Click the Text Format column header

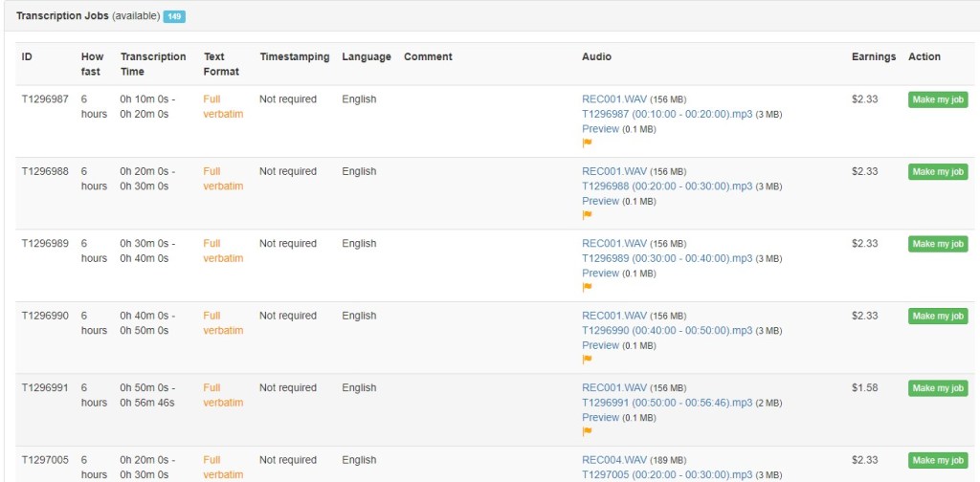point(221,64)
